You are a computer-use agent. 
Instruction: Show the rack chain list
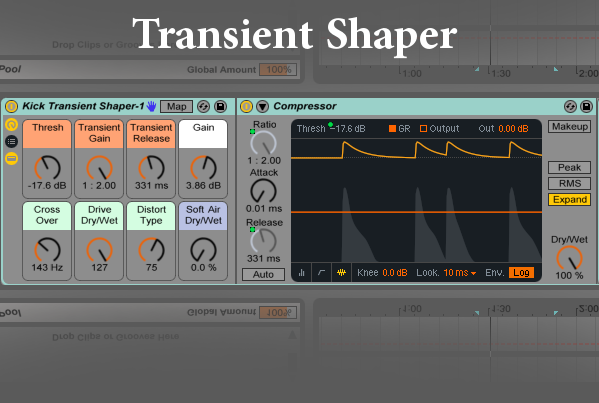tap(11, 142)
